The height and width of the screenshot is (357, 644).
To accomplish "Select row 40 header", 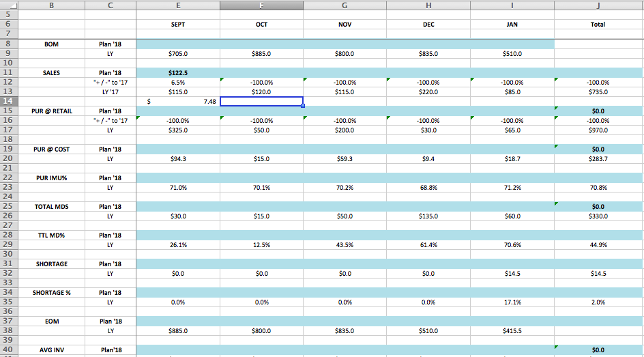I will (9, 349).
